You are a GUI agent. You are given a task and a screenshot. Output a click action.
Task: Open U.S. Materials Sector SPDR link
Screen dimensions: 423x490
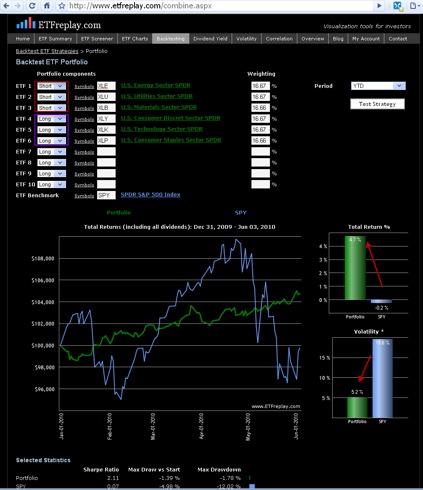(159, 107)
